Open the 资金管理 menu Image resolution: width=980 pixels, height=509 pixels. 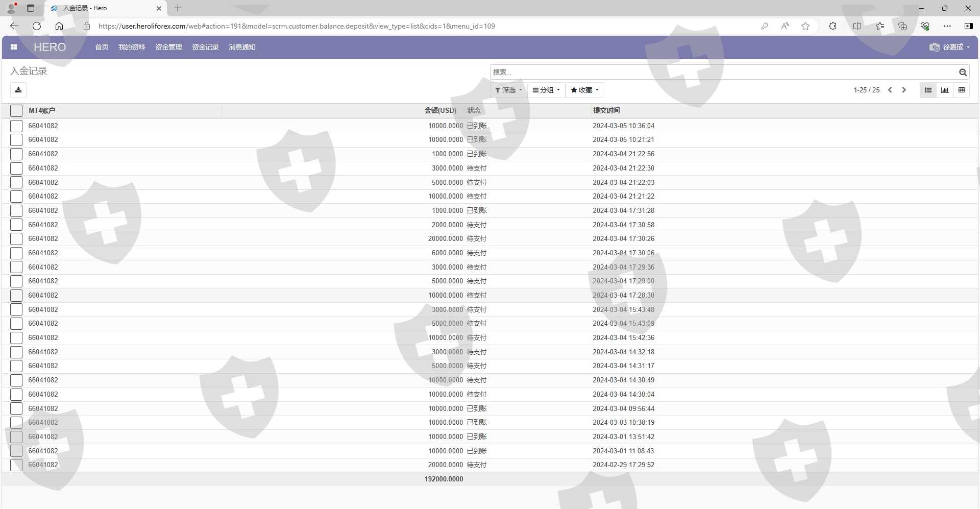[x=168, y=47]
